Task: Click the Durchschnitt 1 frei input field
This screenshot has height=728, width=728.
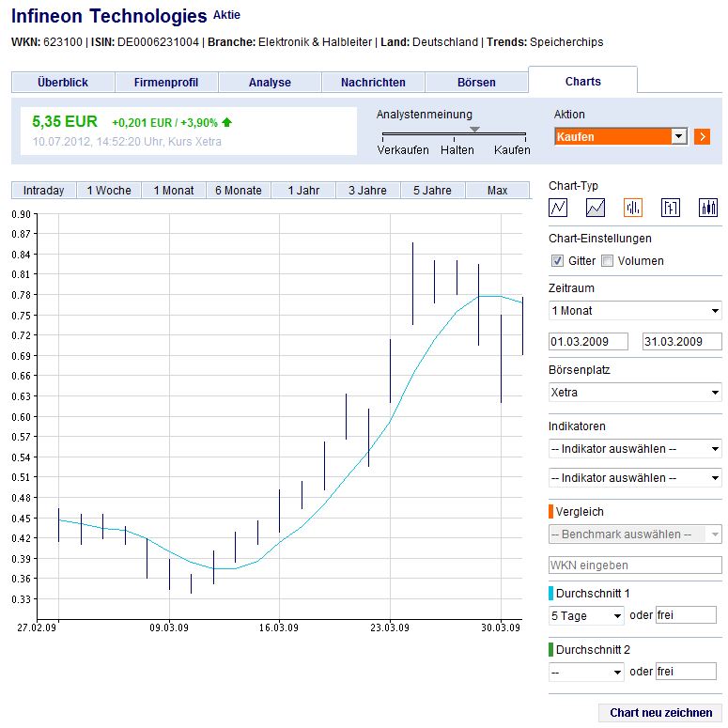Action: tap(686, 615)
